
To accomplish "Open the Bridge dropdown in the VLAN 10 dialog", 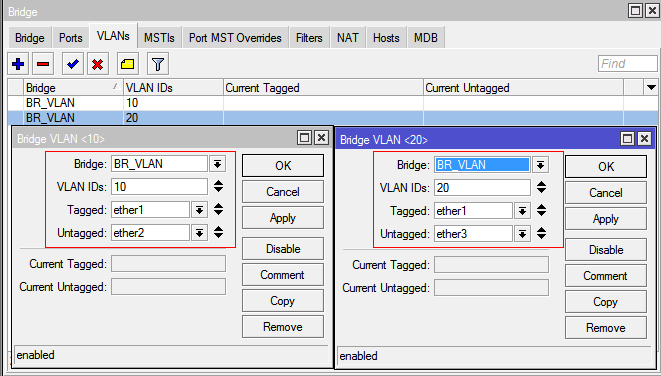I will (218, 164).
